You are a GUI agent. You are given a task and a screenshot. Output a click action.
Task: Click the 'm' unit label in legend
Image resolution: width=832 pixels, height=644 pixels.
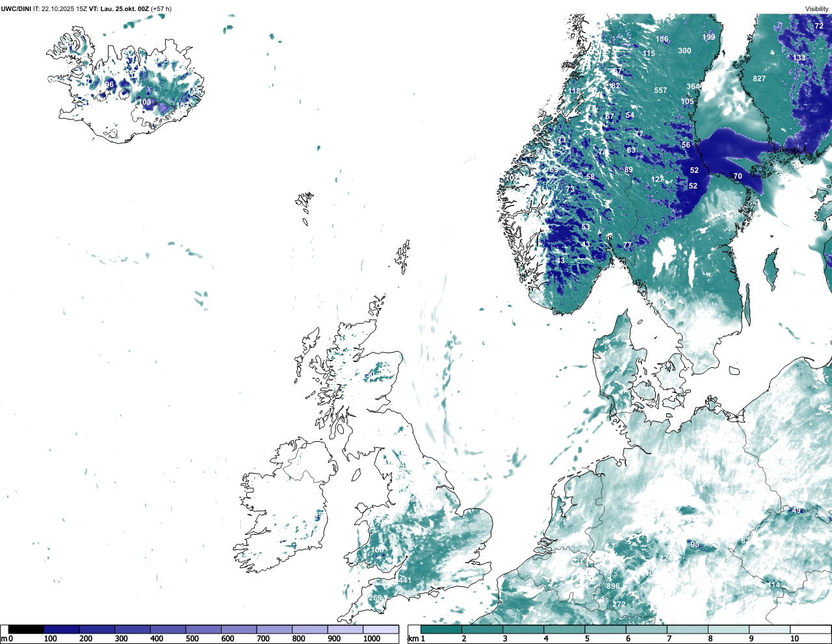(x=3, y=639)
